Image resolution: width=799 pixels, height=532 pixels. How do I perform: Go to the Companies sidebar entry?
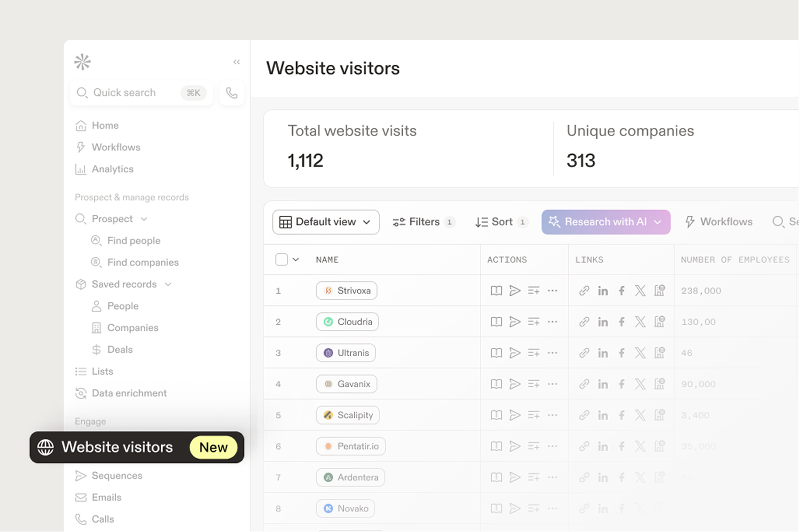point(133,328)
